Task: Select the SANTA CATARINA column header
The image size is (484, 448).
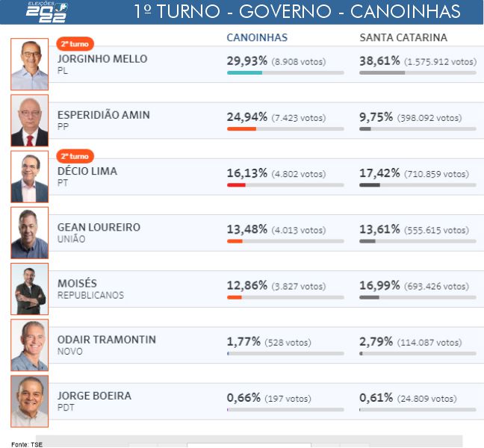Action: [x=403, y=37]
